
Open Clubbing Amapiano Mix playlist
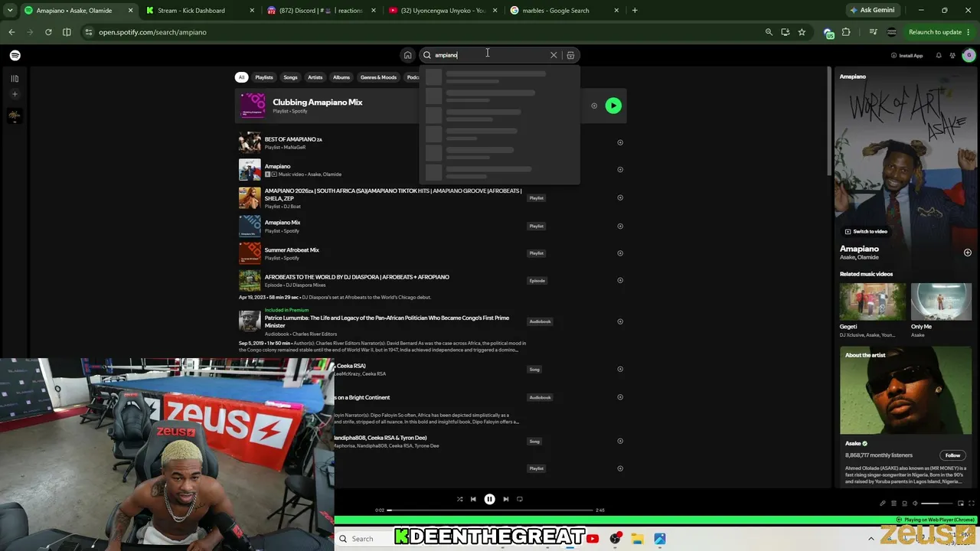318,102
